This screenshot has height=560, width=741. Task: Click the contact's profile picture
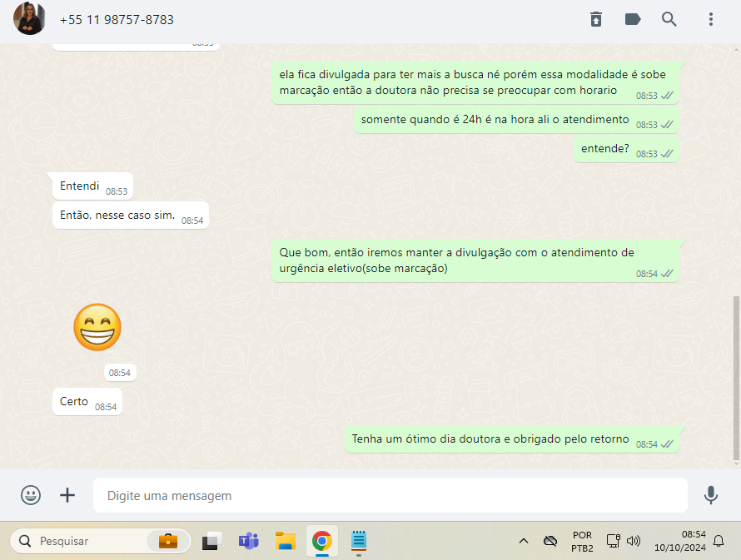pos(29,19)
